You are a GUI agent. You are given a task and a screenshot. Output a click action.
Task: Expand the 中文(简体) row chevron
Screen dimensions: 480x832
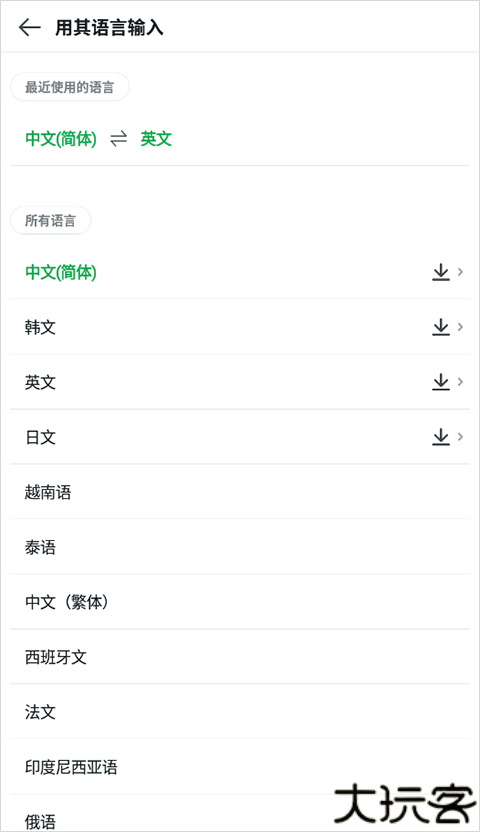tap(460, 272)
